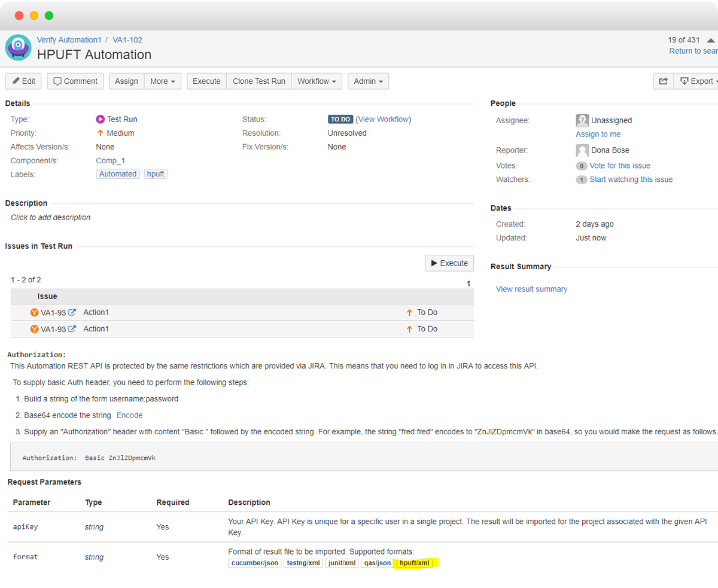
Task: Click the watchers count badge
Action: [581, 179]
